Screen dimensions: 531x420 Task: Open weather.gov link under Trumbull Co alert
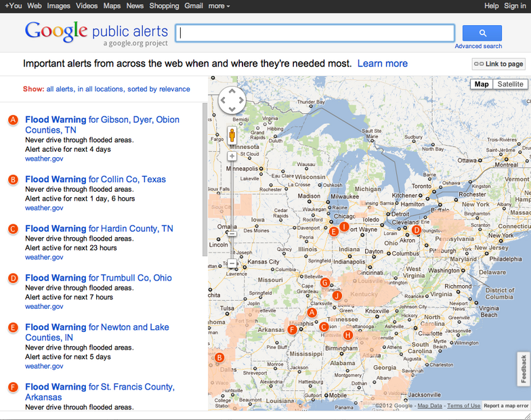tap(44, 306)
